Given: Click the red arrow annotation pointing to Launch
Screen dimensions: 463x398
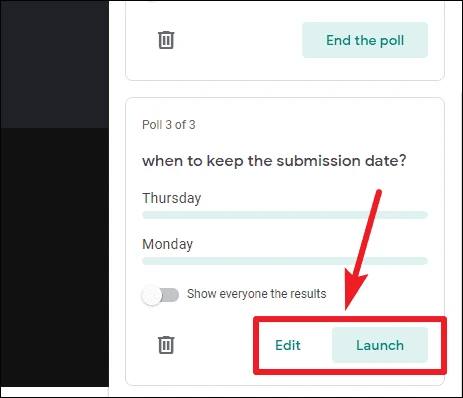Looking at the screenshot, I should [362, 250].
